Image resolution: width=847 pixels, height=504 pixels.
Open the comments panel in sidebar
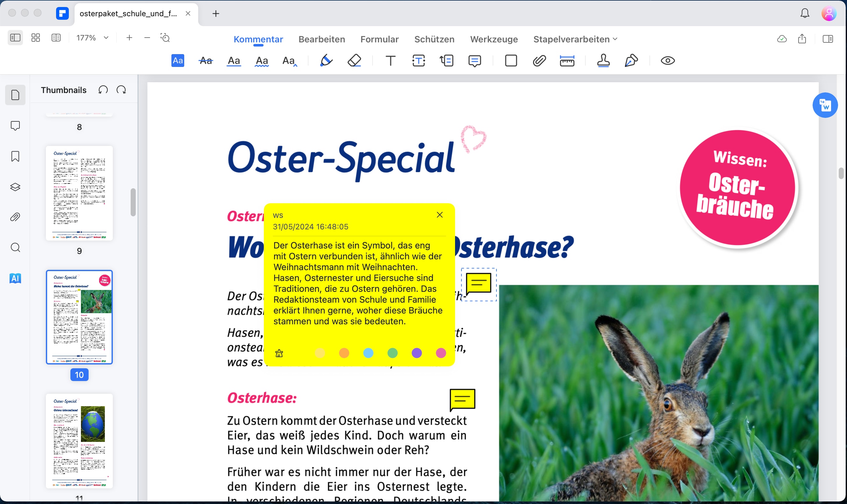point(15,126)
